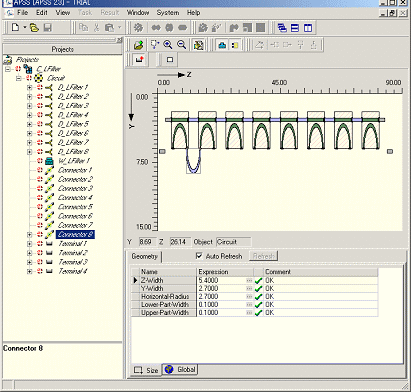Click the small rectangle shape icon

coord(170,60)
